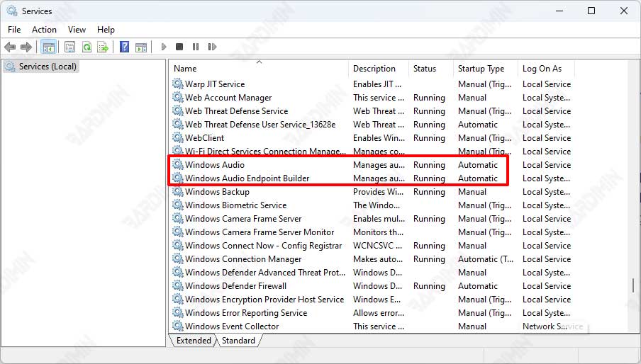
Task: Select Web Threat Defense User Service_13628e
Action: click(260, 124)
